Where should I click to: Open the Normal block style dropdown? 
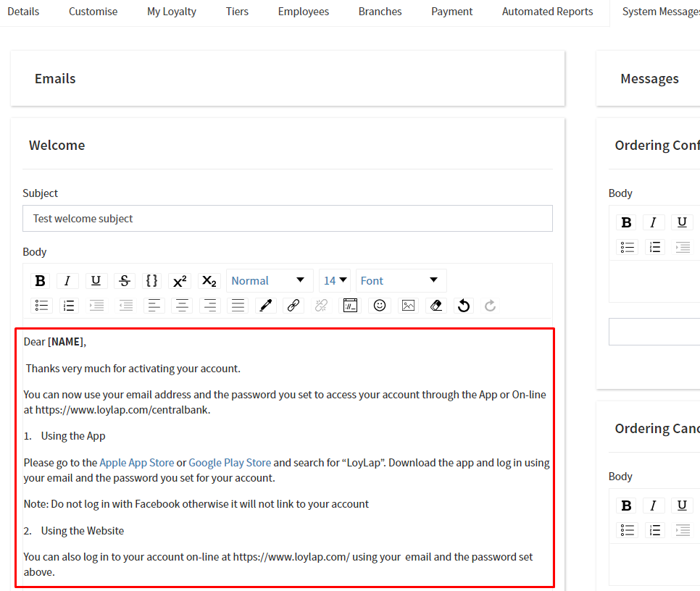[270, 280]
